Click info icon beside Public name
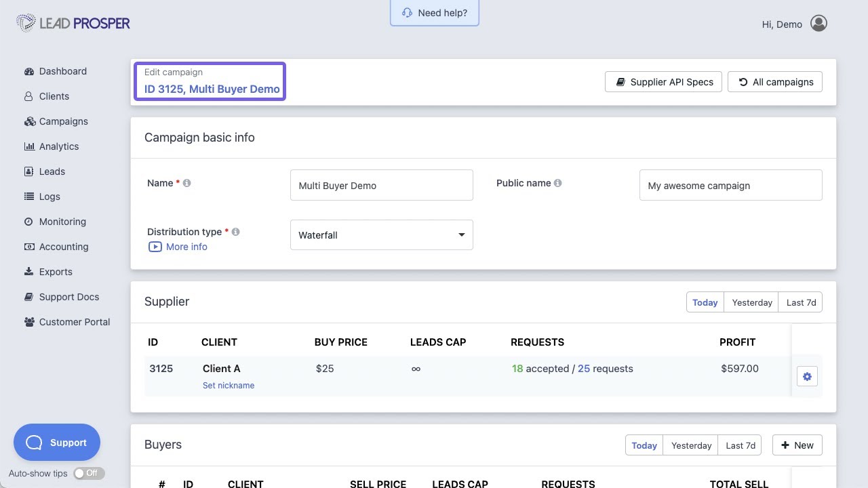The width and height of the screenshot is (868, 488). click(x=557, y=183)
